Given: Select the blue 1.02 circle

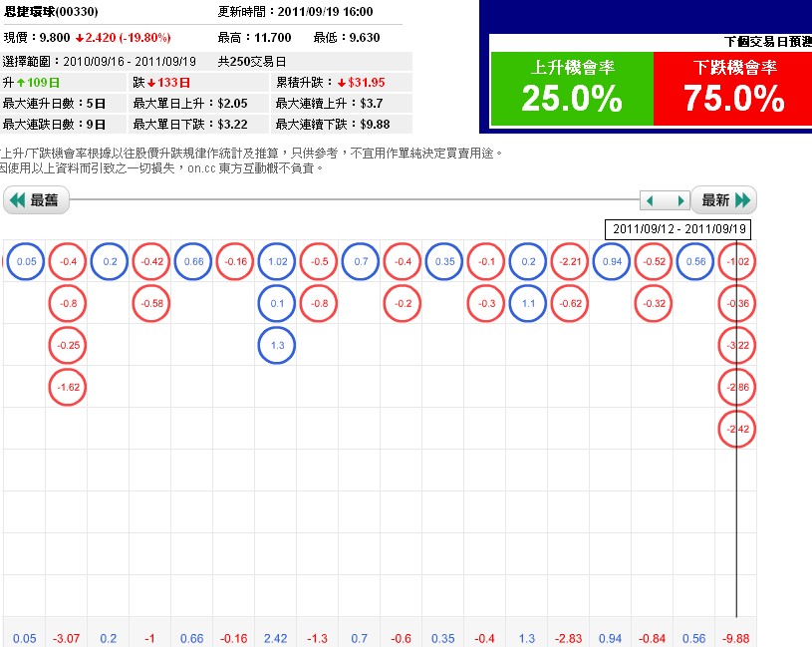Looking at the screenshot, I should tap(277, 261).
